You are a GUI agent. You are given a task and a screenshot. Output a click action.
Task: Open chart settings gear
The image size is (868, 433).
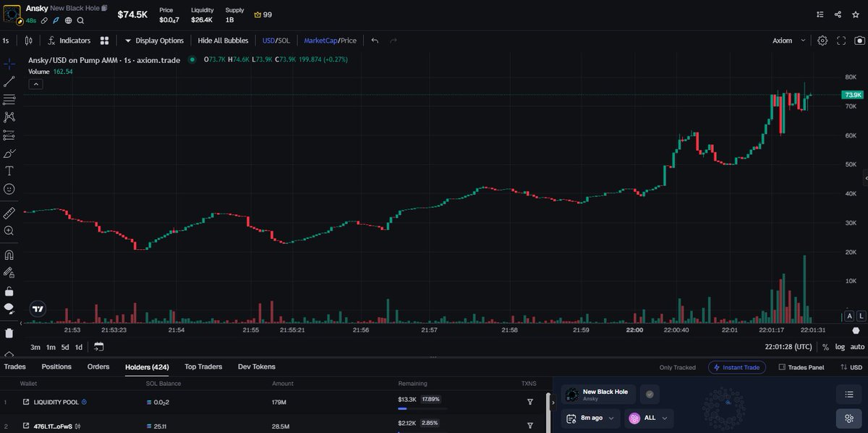pyautogui.click(x=822, y=41)
